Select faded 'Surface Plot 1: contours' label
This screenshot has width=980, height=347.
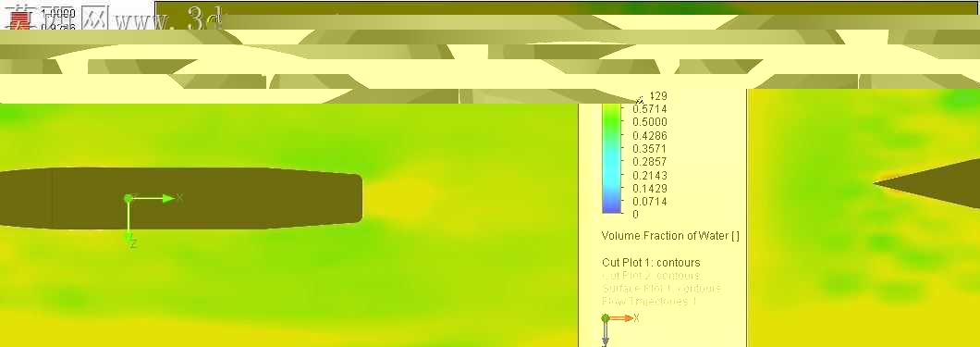click(661, 288)
